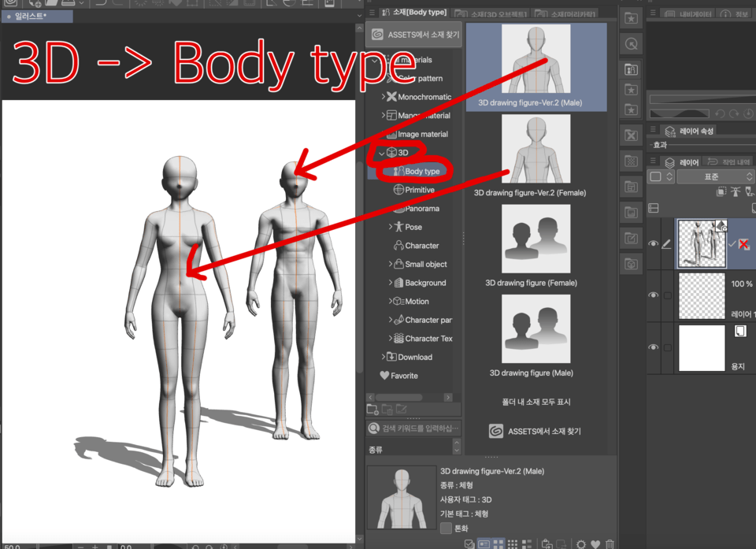The width and height of the screenshot is (756, 549).
Task: Open the 3D object material cube dock icon
Action: point(631,264)
